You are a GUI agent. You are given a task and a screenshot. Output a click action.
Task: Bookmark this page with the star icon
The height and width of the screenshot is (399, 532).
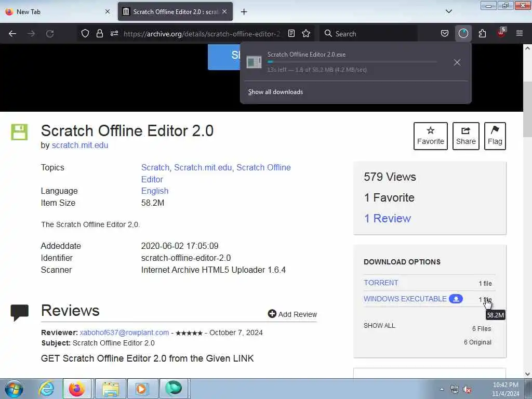pos(306,34)
